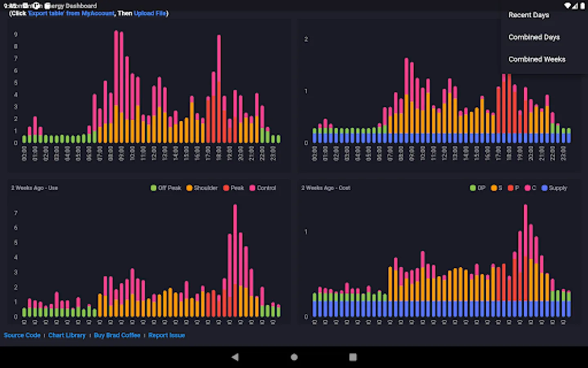Choose Combined Weeks menu entry

537,59
